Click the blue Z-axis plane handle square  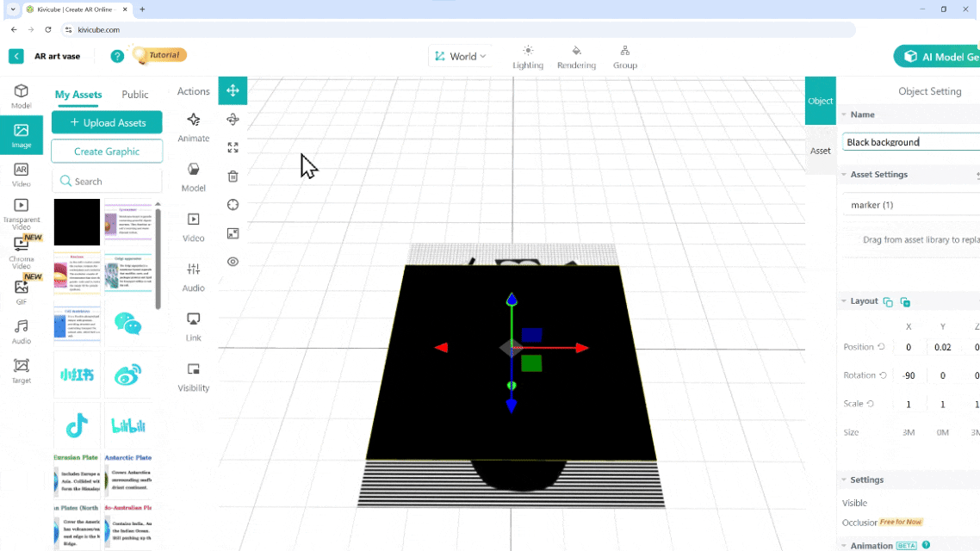(x=531, y=335)
